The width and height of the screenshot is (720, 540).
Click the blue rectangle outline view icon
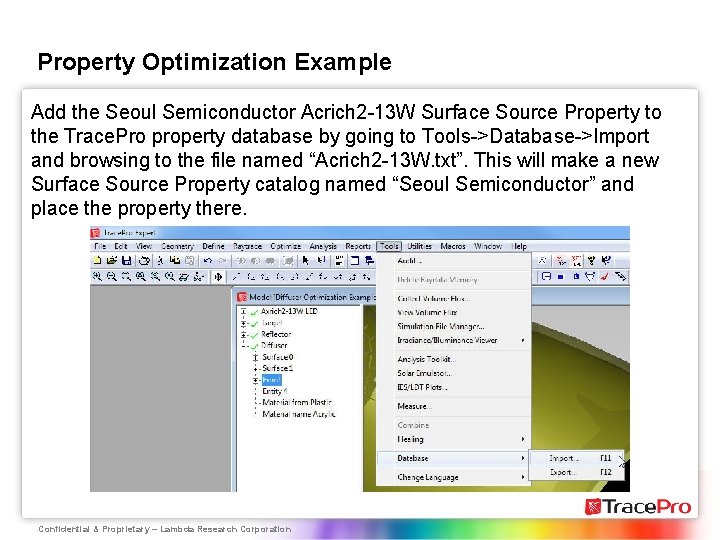tap(546, 276)
